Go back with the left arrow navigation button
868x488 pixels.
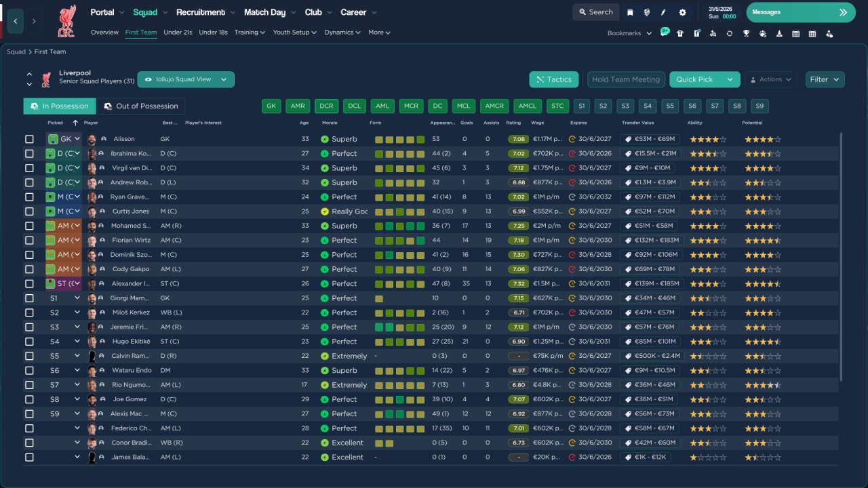[x=15, y=21]
